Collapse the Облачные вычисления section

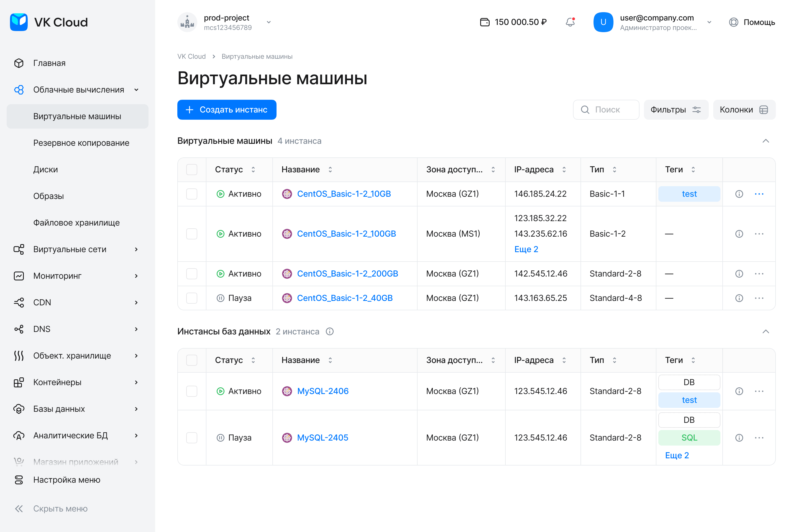tap(136, 89)
